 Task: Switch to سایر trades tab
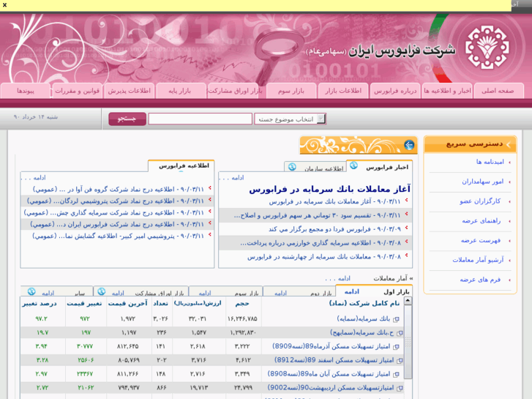coord(79,293)
